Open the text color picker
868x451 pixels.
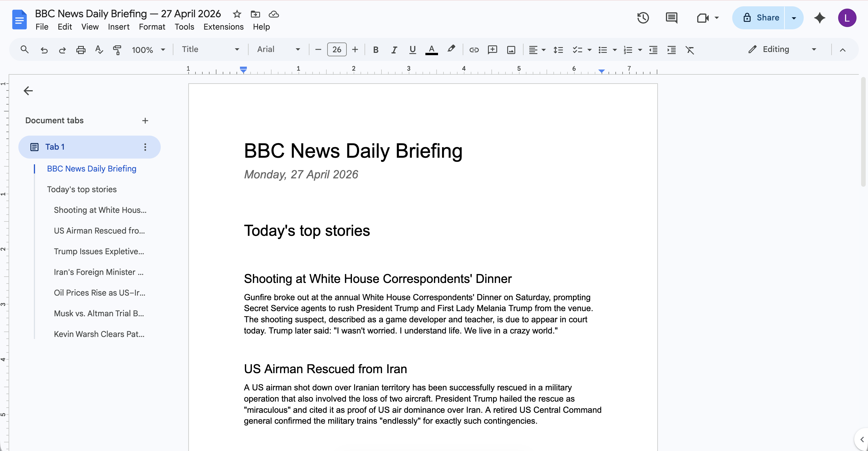coord(431,50)
